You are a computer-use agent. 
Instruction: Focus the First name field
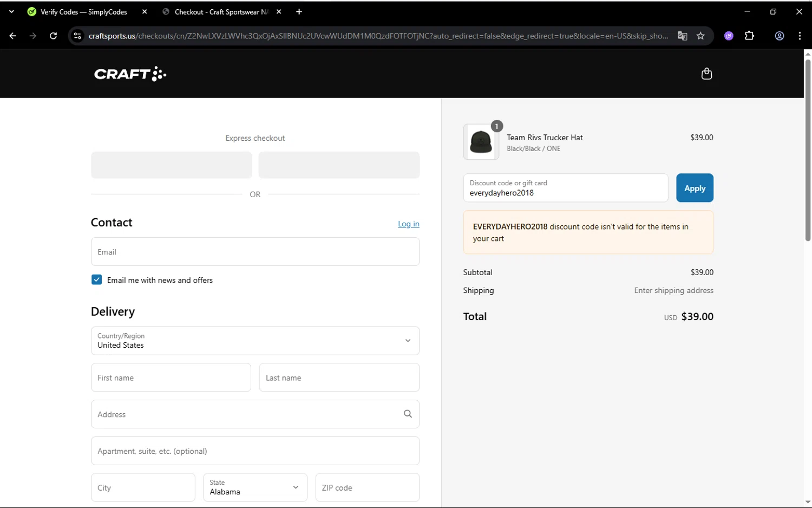[171, 377]
